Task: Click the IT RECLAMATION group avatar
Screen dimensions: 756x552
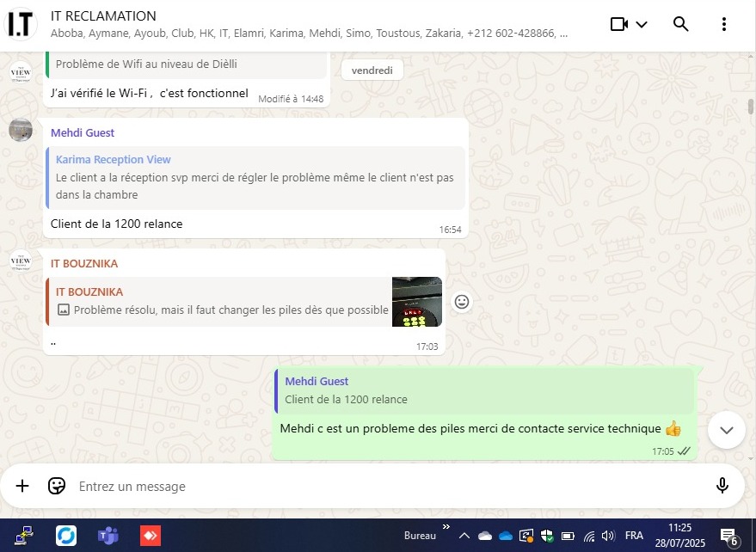Action: coord(21,24)
